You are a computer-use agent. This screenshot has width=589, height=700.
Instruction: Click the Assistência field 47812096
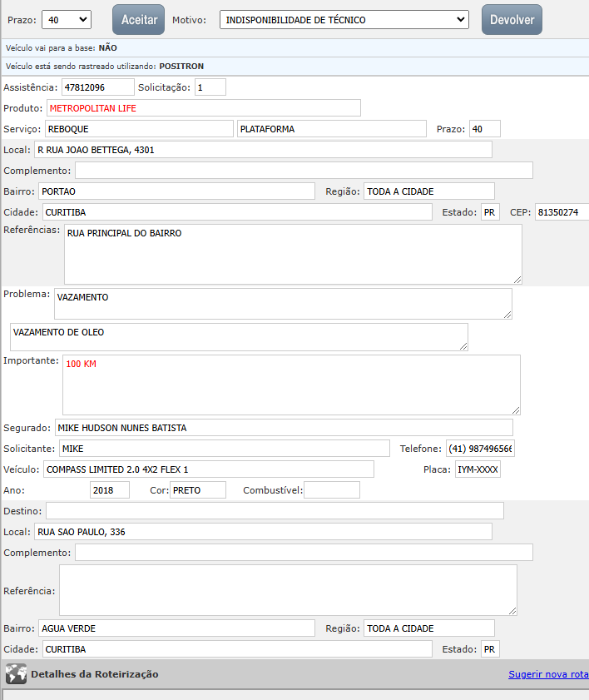pyautogui.click(x=97, y=87)
